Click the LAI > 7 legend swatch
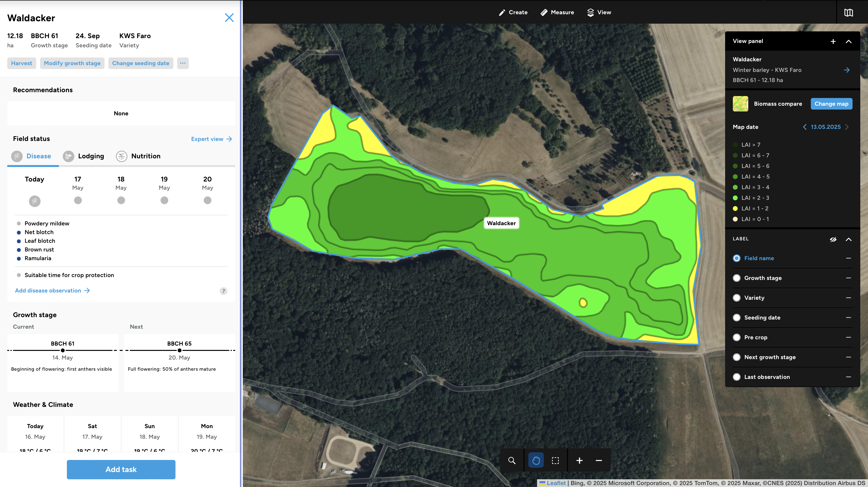The height and width of the screenshot is (487, 868). (x=735, y=145)
